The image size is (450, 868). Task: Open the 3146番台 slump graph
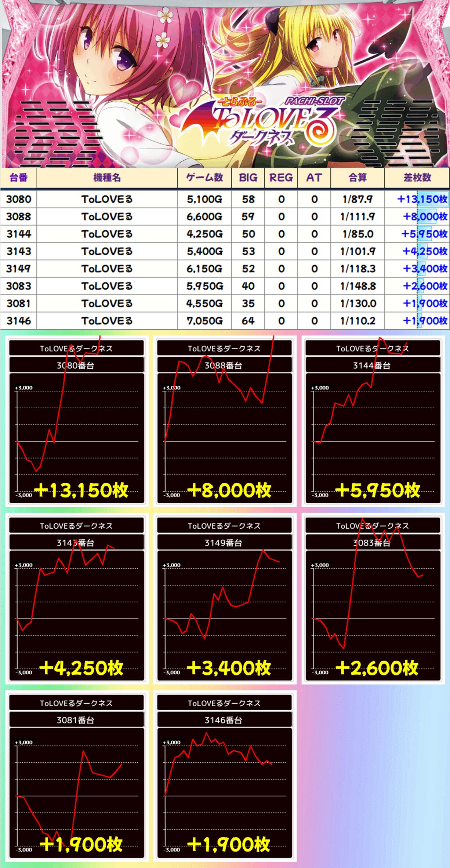click(x=224, y=776)
